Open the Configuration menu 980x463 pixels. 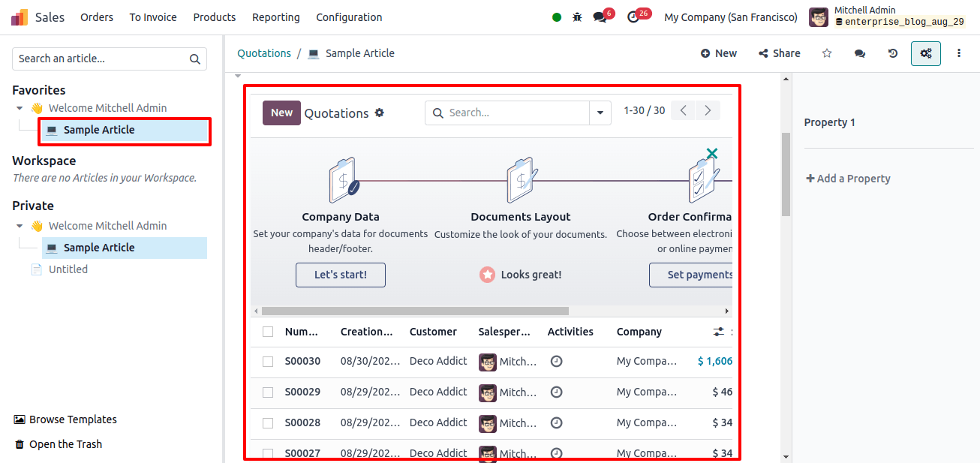(349, 17)
